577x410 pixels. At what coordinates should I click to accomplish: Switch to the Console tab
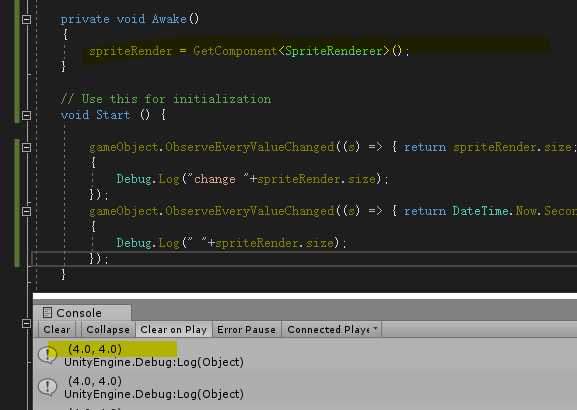coord(83,313)
